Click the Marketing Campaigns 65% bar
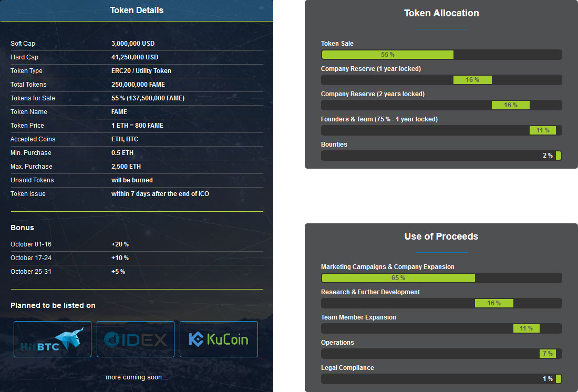The image size is (578, 392). [x=398, y=278]
